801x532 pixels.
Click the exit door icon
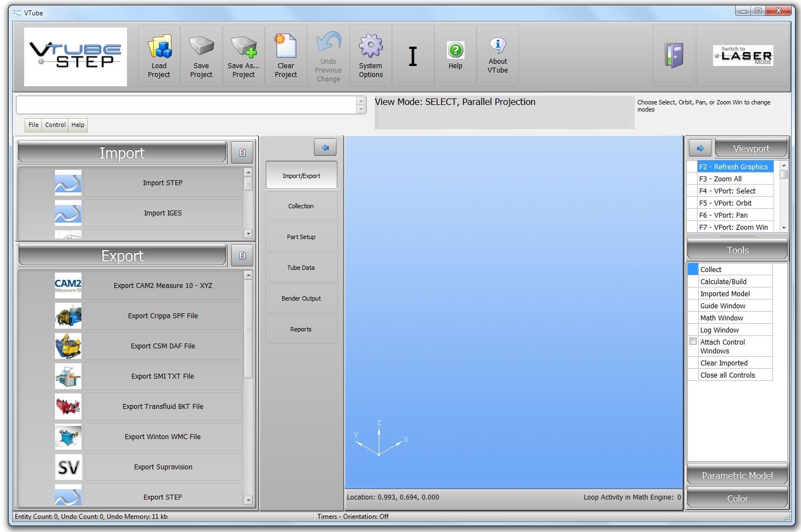coord(674,56)
